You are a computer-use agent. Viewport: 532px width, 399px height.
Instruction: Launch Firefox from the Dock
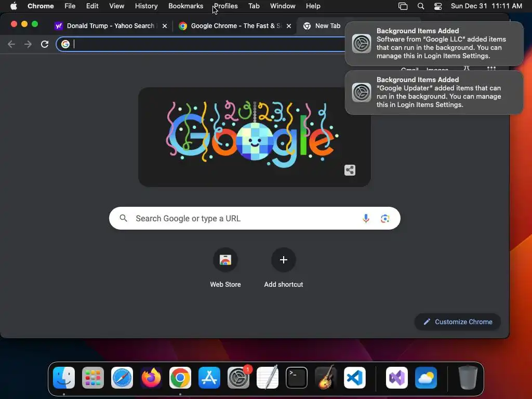point(151,378)
